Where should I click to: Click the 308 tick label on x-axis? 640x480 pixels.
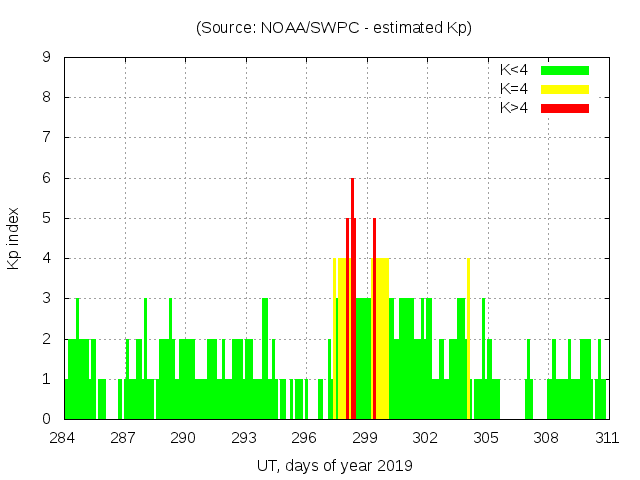click(546, 438)
